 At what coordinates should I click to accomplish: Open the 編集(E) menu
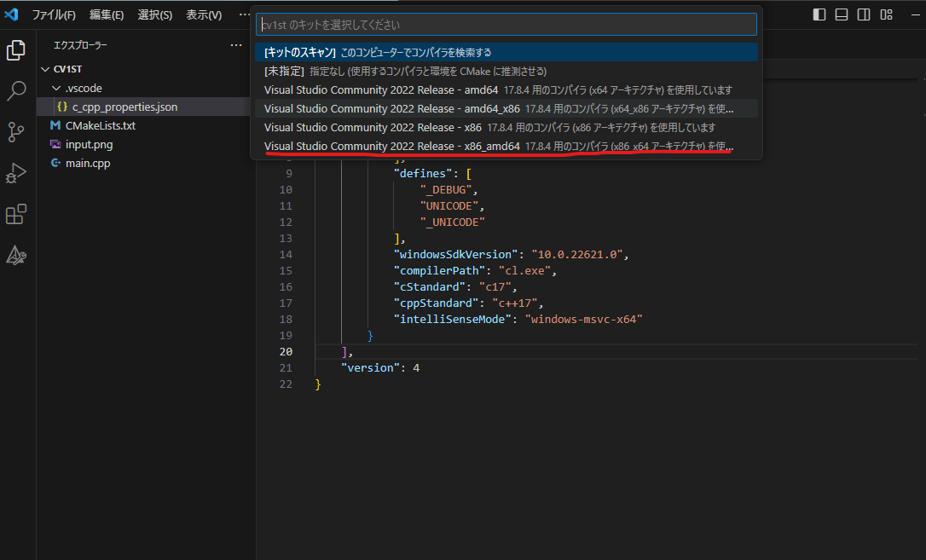[107, 14]
